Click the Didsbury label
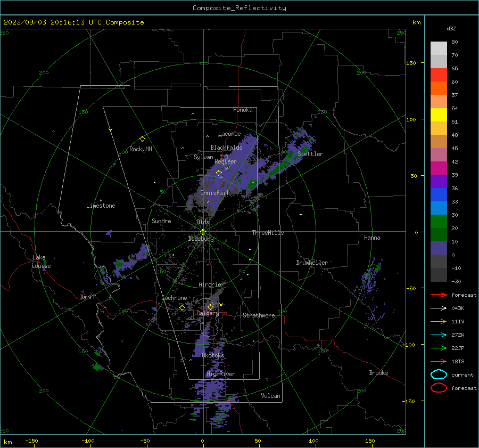Screen dimensions: 479x448 201,239
